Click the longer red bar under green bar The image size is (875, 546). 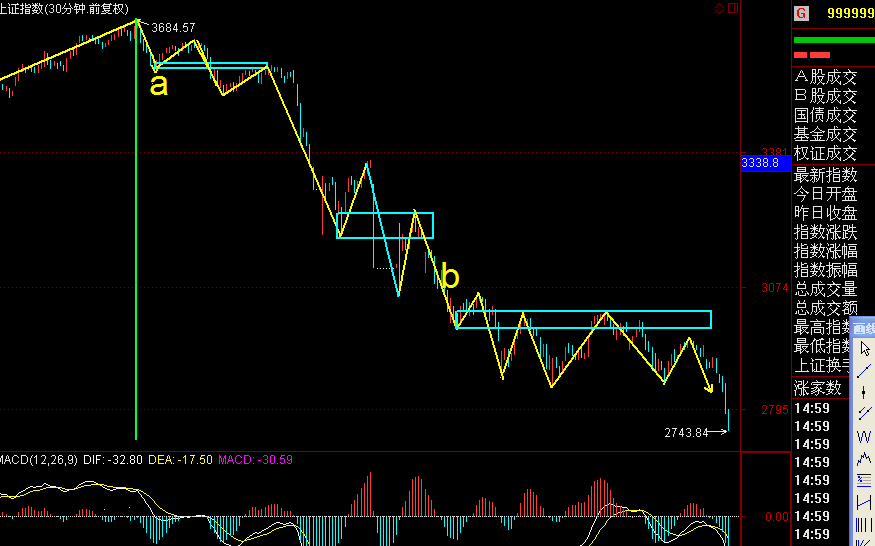click(820, 55)
